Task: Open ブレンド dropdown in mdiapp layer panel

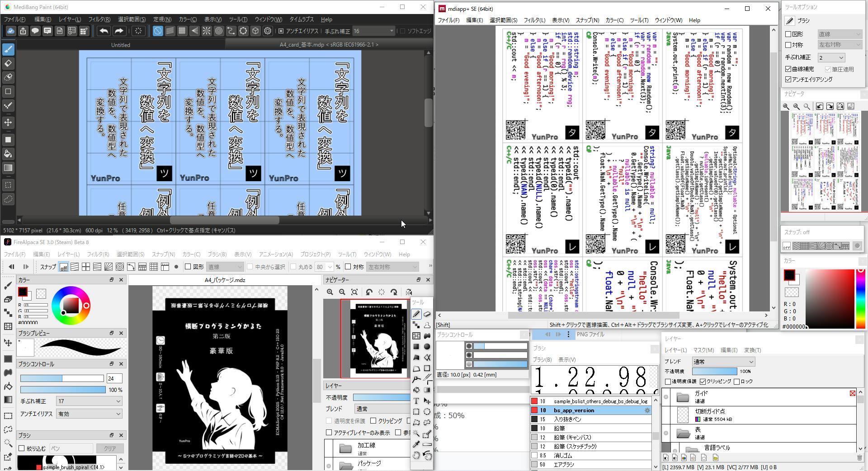Action: 723,362
